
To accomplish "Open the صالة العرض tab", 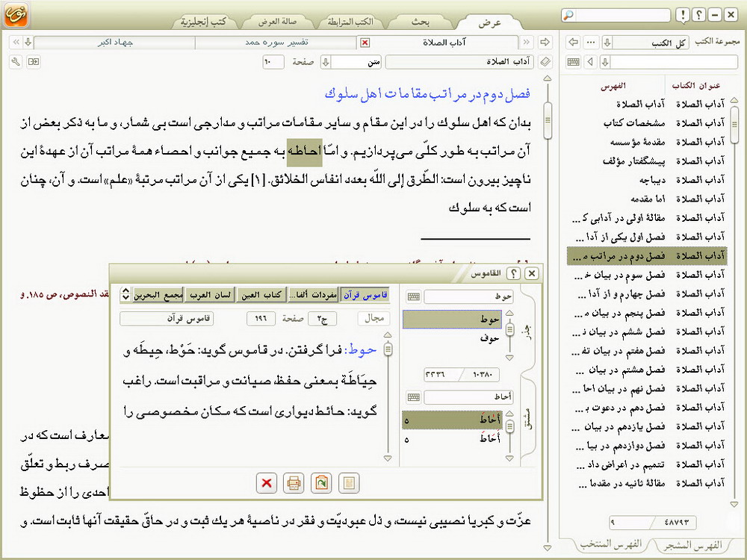I will click(277, 22).
